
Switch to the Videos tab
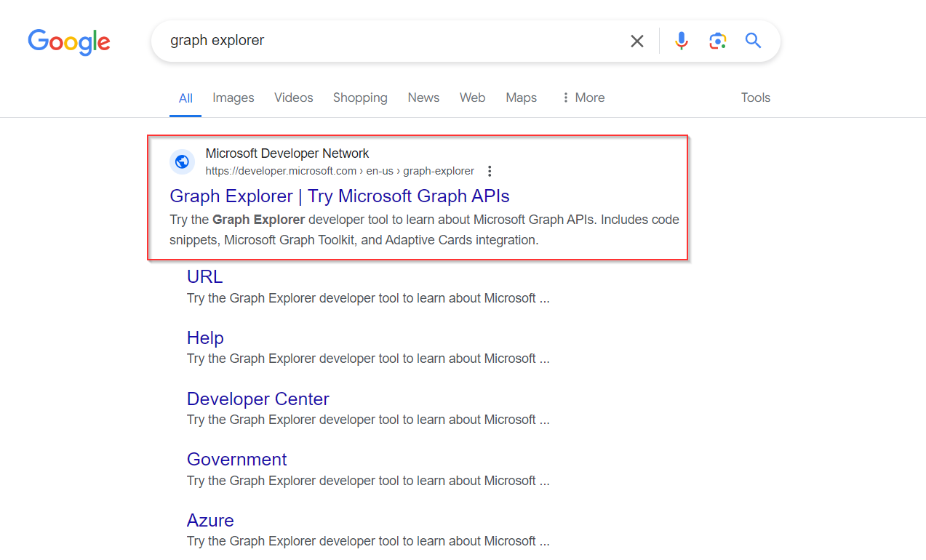(294, 97)
